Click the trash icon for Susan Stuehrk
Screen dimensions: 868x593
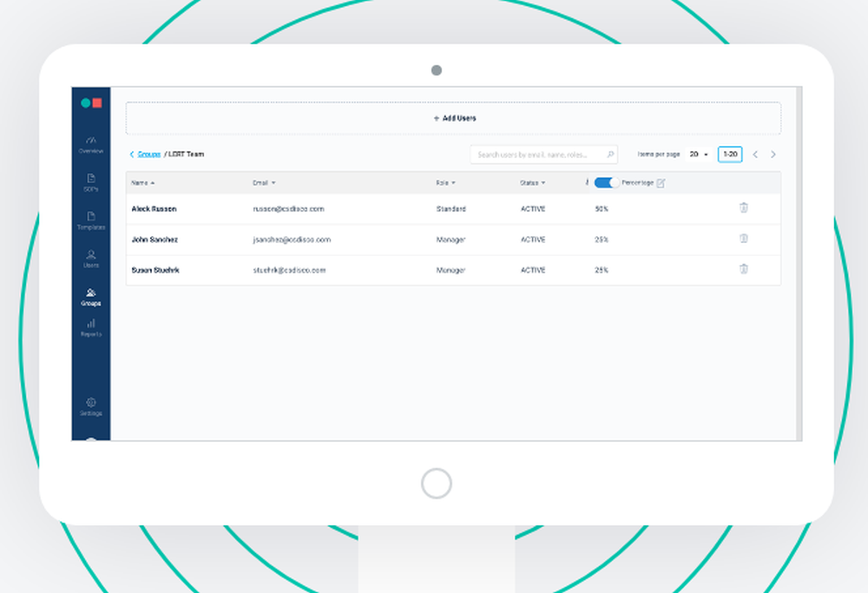pyautogui.click(x=744, y=269)
